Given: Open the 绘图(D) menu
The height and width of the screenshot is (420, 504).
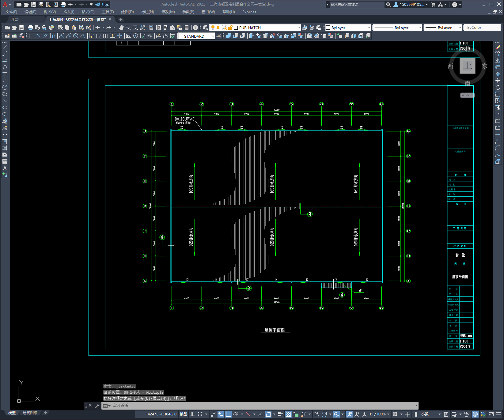Looking at the screenshot, I should coord(127,12).
